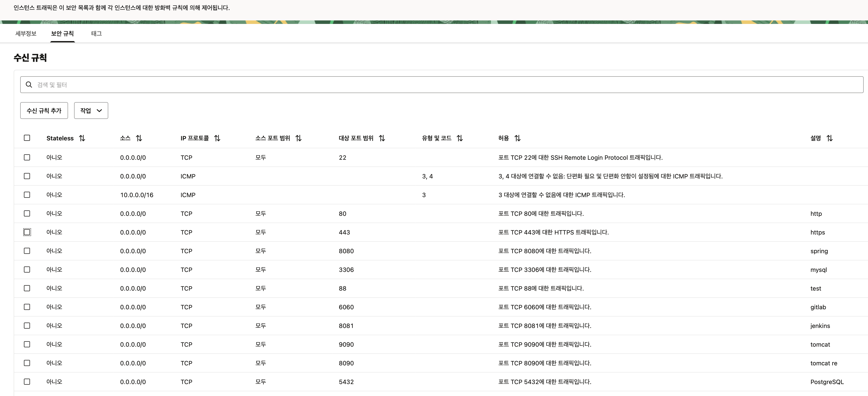Click 유형 및 코드 sort icon
Image resolution: width=868 pixels, height=396 pixels.
(460, 138)
